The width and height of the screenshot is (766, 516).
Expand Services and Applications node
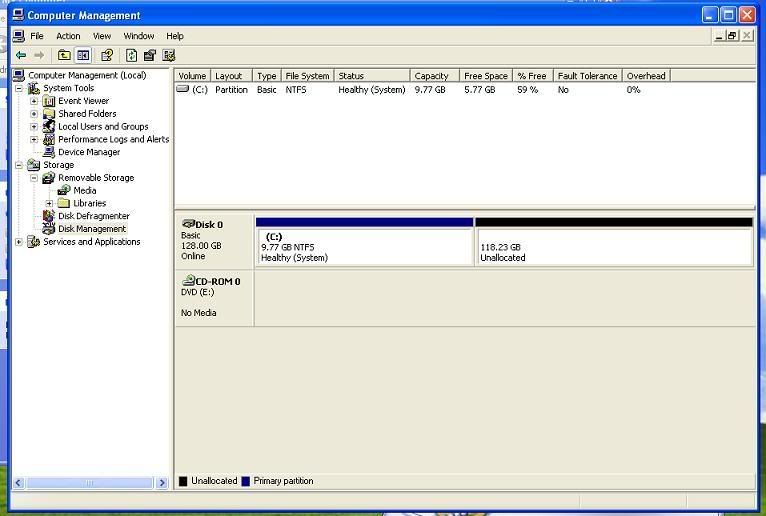pos(19,242)
